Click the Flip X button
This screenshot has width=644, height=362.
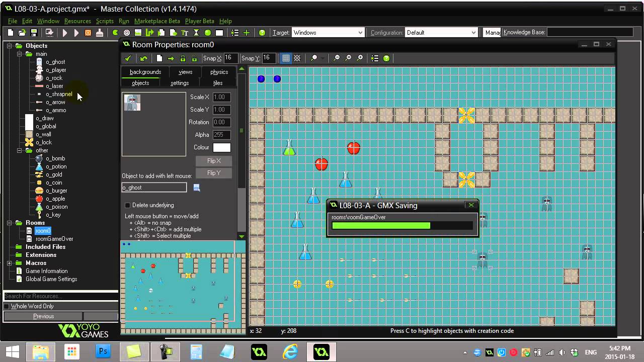pyautogui.click(x=214, y=161)
